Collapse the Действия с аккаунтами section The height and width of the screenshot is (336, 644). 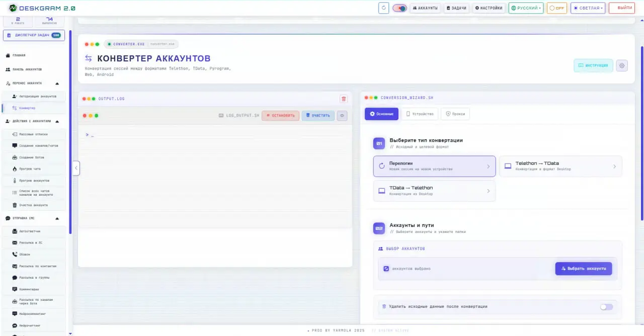tap(57, 121)
